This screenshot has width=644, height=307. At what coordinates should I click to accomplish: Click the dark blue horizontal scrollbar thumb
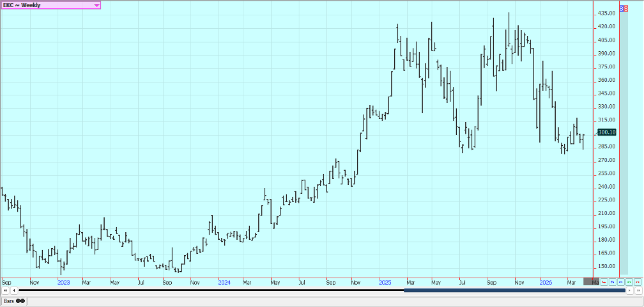click(x=514, y=290)
